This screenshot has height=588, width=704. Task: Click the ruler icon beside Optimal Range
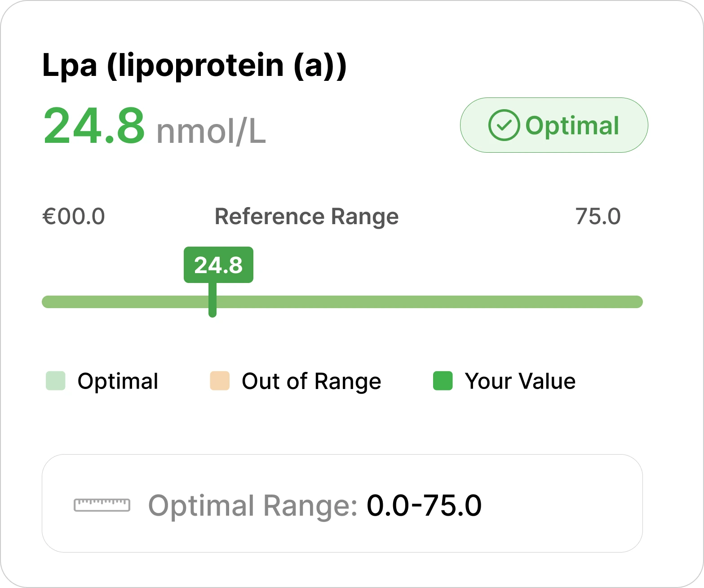102,505
